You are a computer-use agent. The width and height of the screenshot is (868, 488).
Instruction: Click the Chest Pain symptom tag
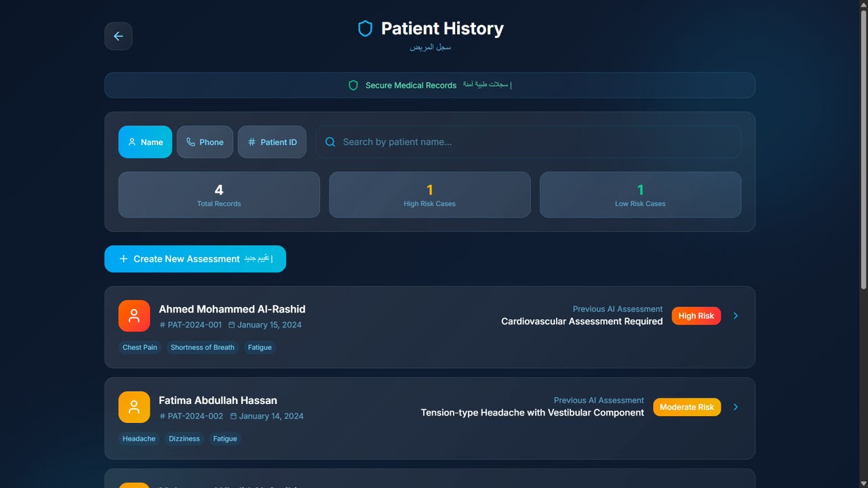coord(140,348)
